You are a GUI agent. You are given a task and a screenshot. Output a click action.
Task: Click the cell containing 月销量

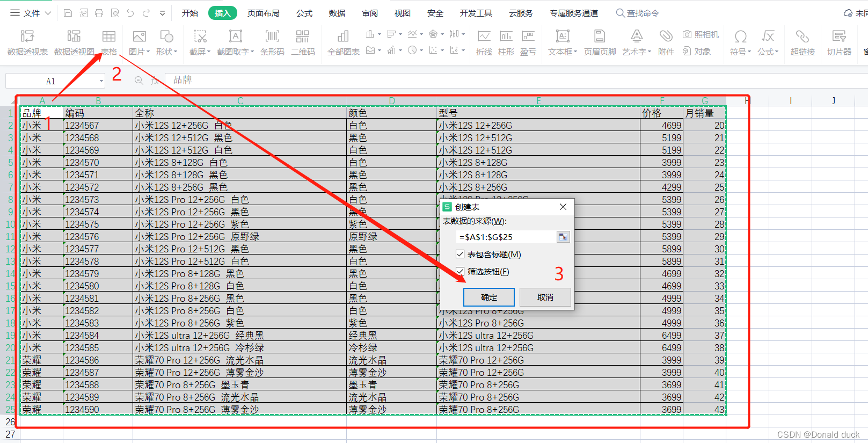704,113
